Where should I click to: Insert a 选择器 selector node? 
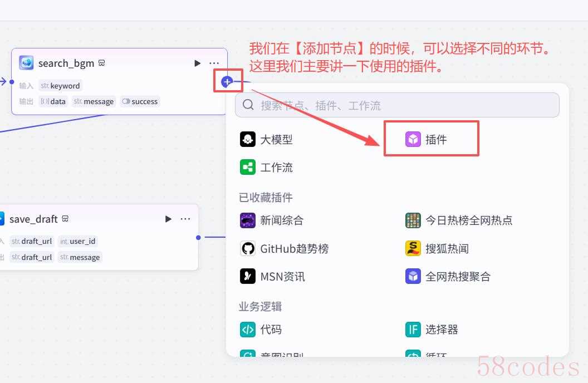(432, 330)
